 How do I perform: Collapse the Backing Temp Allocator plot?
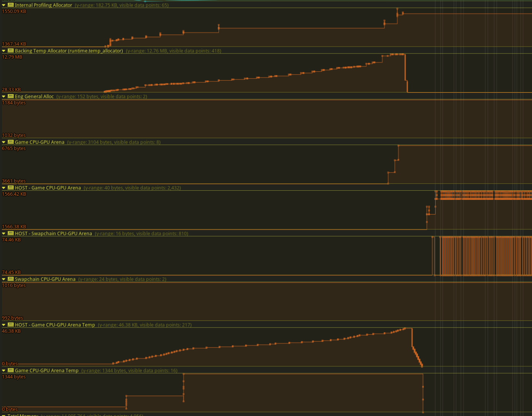point(3,51)
